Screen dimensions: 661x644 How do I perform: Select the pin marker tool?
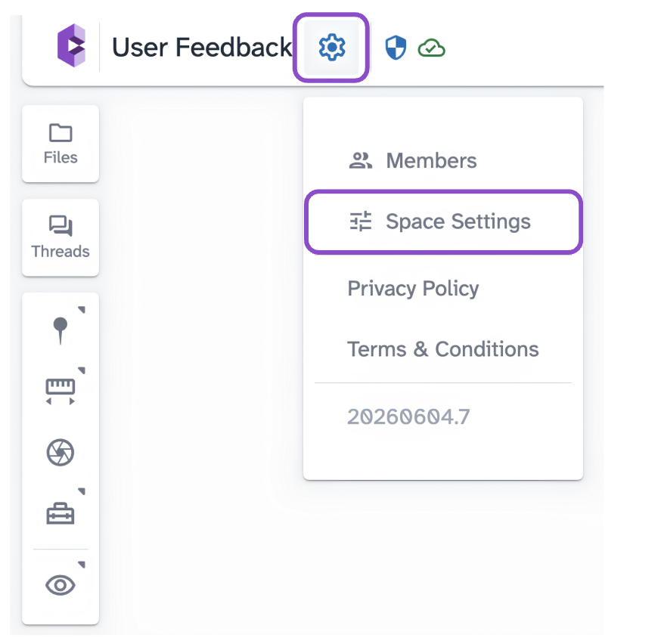(x=61, y=330)
